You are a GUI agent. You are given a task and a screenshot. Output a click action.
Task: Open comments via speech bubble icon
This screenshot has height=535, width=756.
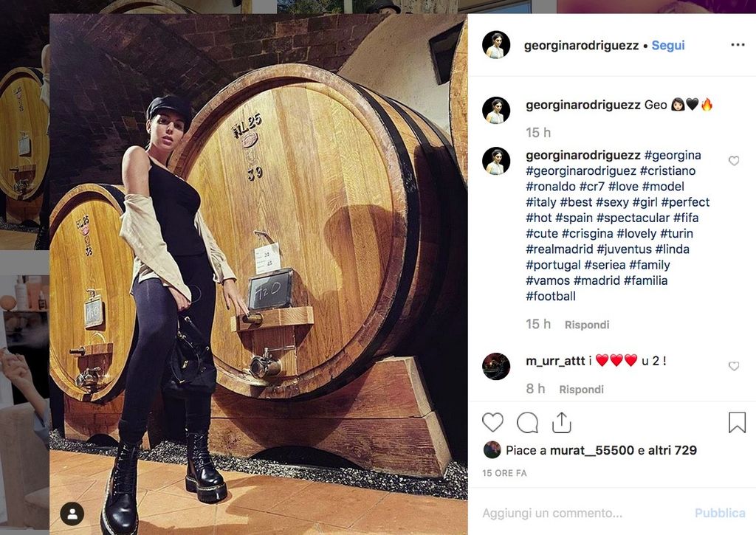coord(527,423)
